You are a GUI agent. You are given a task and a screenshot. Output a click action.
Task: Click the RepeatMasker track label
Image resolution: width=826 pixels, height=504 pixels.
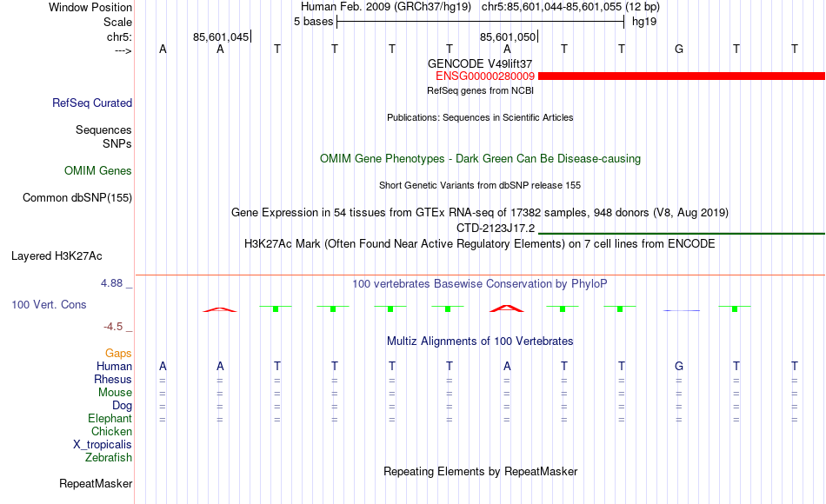96,483
